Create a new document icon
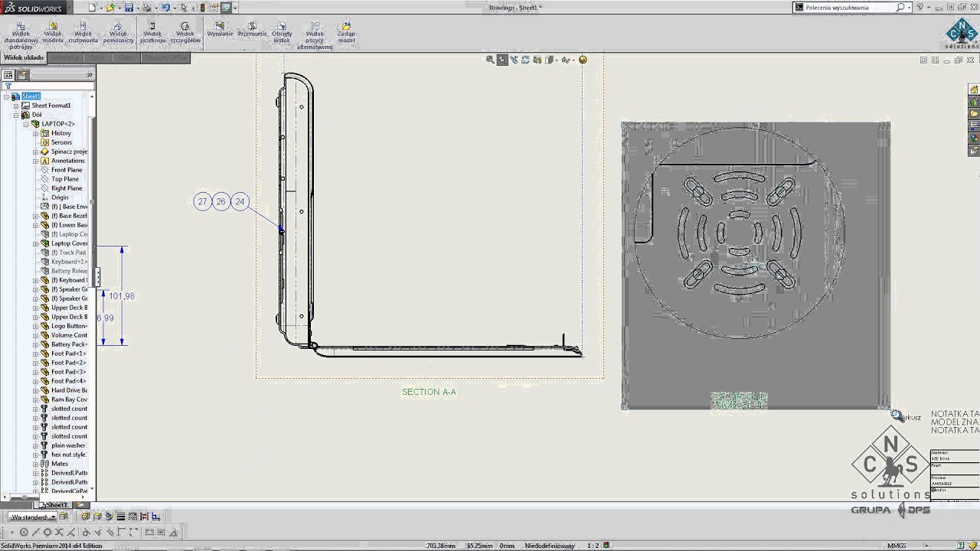Image resolution: width=980 pixels, height=551 pixels. tap(92, 8)
